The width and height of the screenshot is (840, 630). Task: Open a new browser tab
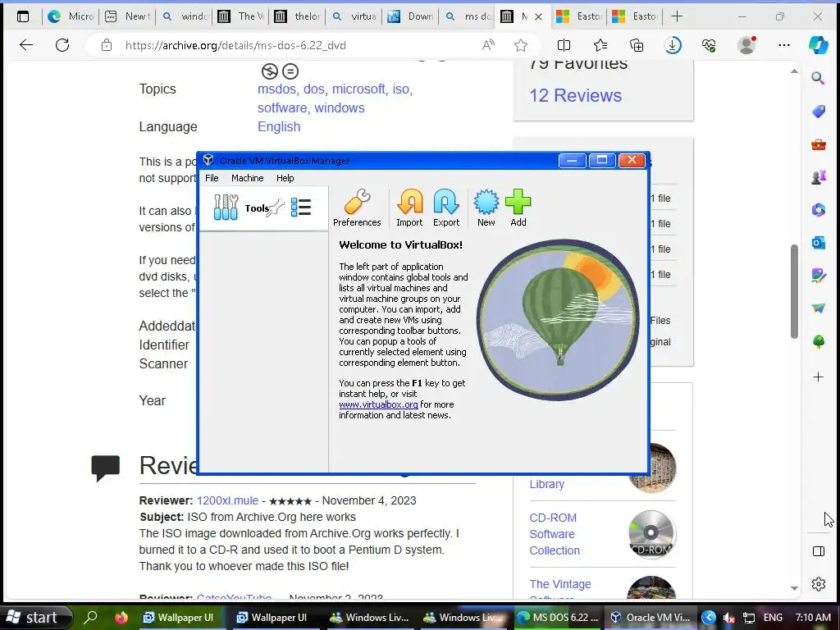coord(677,16)
